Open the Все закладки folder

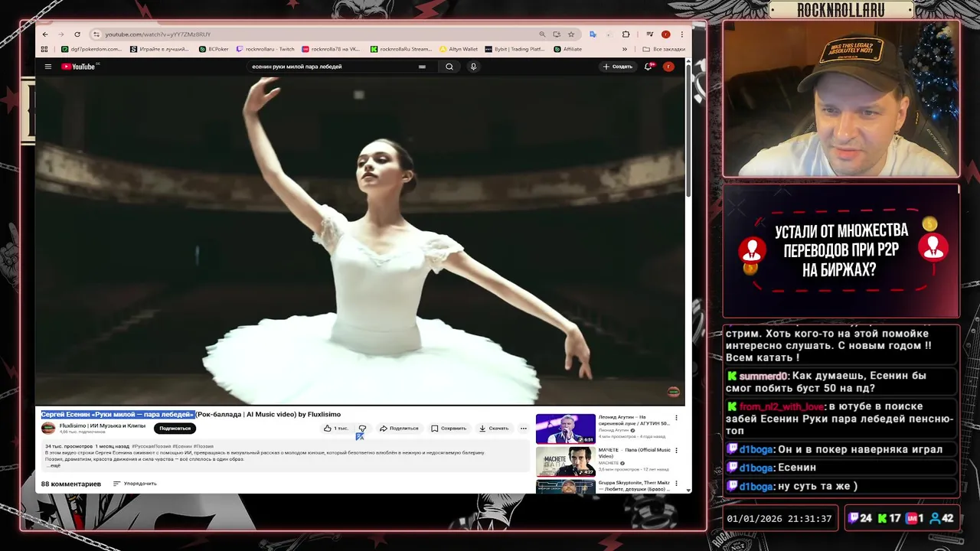point(664,49)
